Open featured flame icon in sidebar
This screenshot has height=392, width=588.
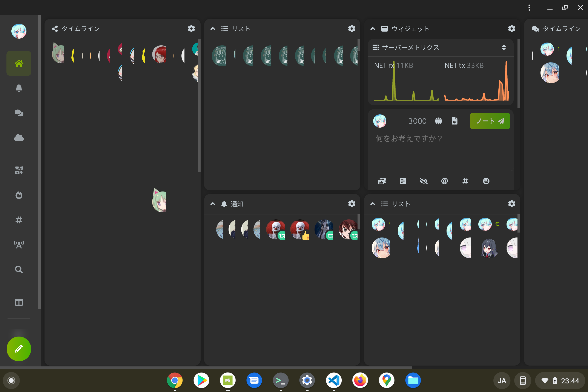pyautogui.click(x=19, y=195)
